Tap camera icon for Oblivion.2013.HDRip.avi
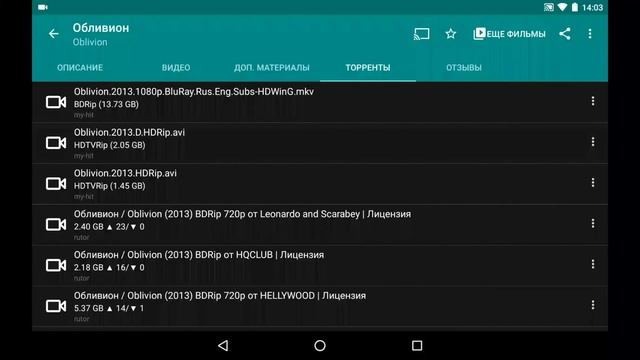Viewport: 640px width, 360px height. [x=56, y=184]
